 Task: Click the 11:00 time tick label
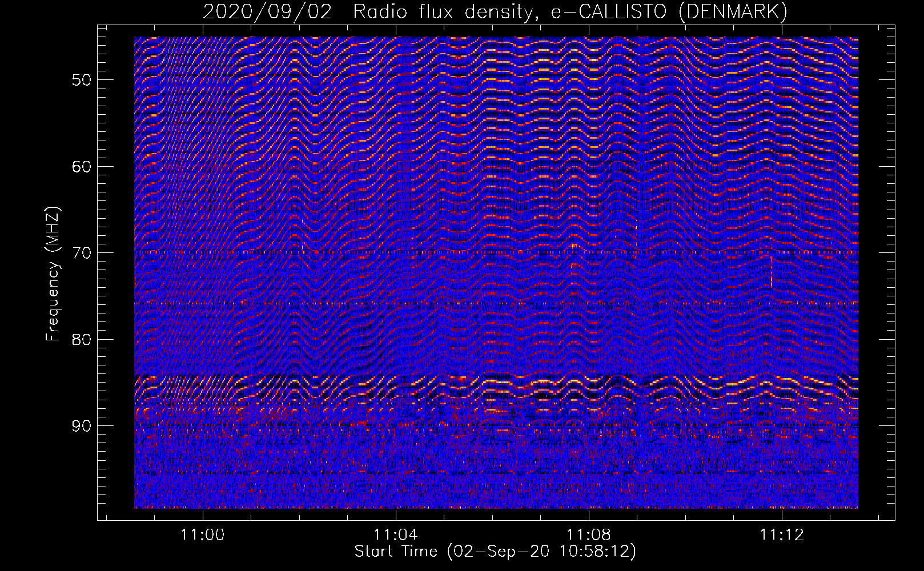(x=203, y=534)
